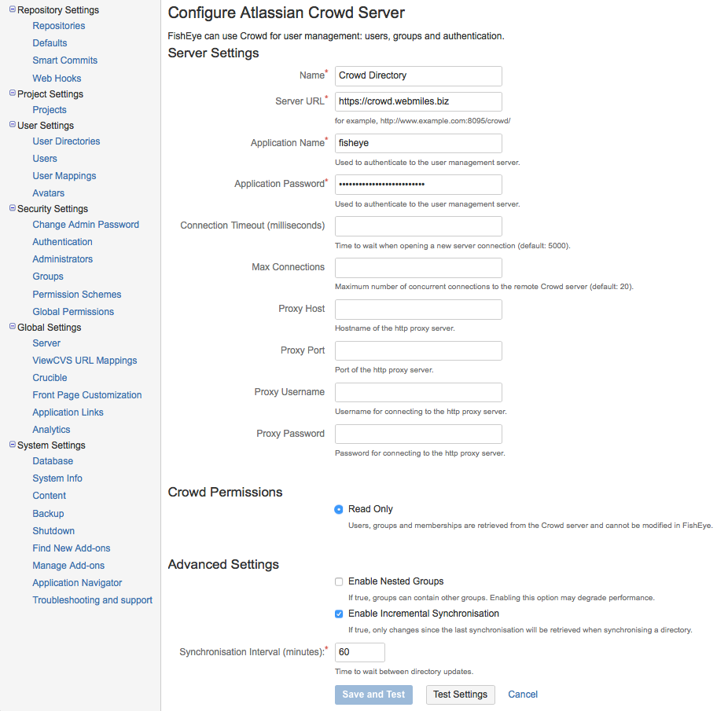Collapse the User Settings section
The width and height of the screenshot is (728, 711).
[13, 125]
